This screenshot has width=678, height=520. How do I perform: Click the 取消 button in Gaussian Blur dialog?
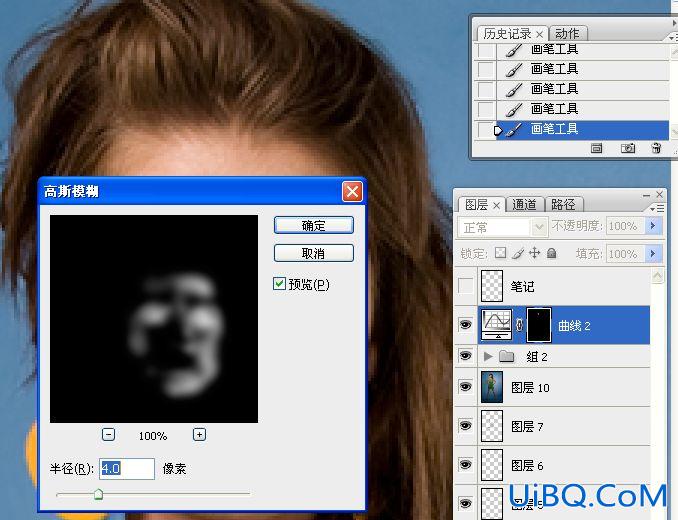[313, 253]
